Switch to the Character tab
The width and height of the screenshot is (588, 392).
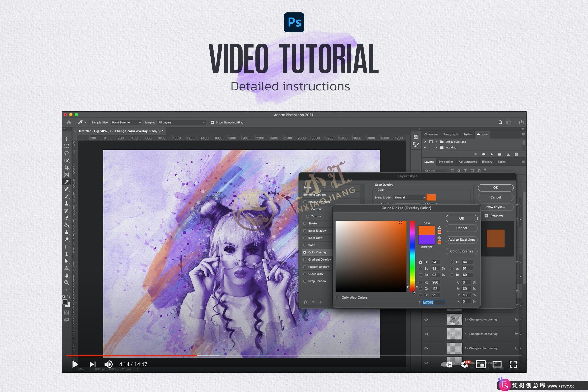pos(431,134)
